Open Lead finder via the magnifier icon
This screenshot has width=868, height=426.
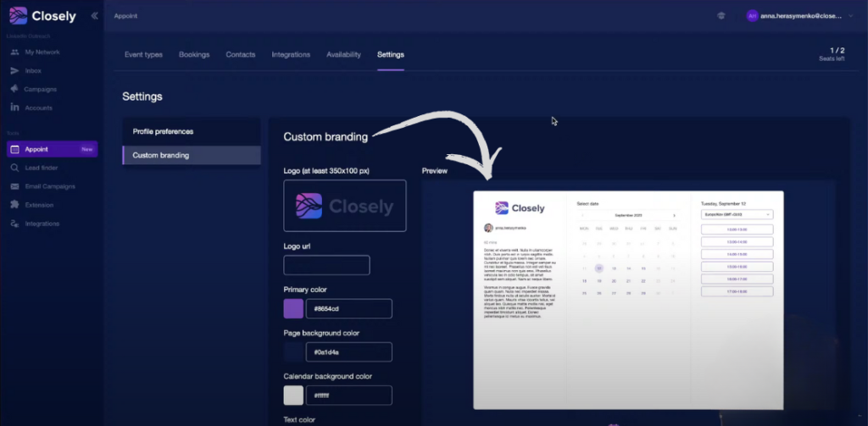tap(14, 168)
